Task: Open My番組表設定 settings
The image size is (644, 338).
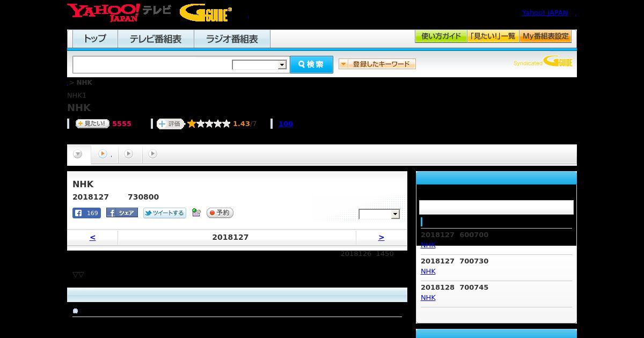Action: tap(545, 36)
